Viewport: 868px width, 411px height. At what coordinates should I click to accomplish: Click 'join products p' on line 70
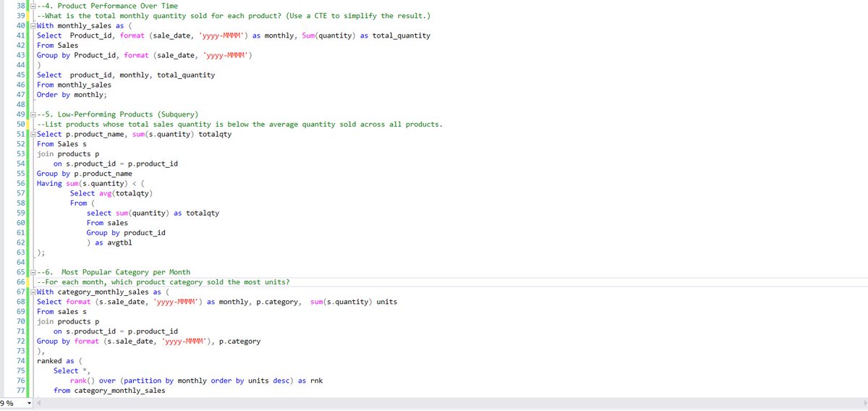[68, 321]
